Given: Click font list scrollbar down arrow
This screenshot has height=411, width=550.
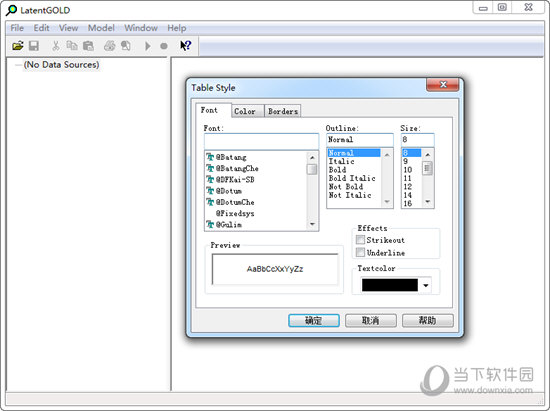Looking at the screenshot, I should tap(312, 224).
